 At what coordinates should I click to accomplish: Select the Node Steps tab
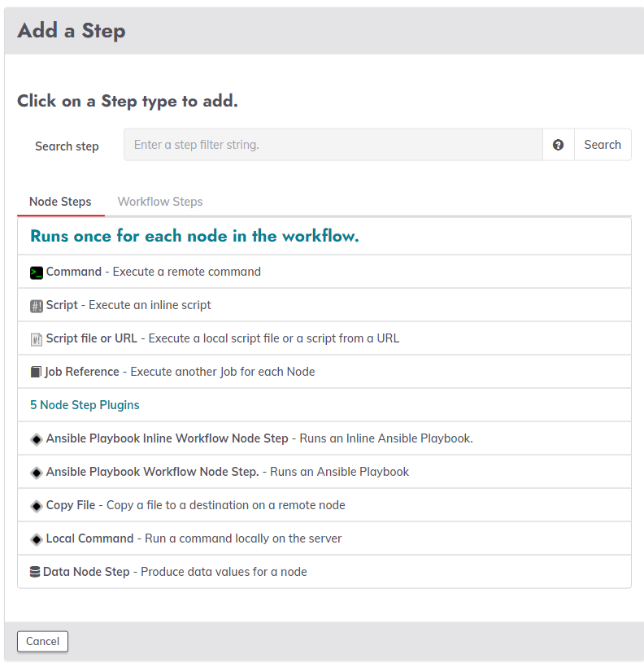(60, 202)
